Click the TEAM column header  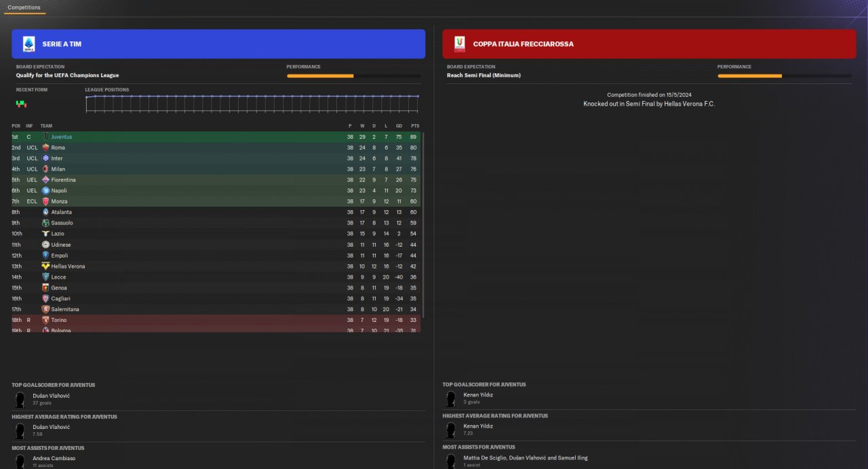point(46,126)
